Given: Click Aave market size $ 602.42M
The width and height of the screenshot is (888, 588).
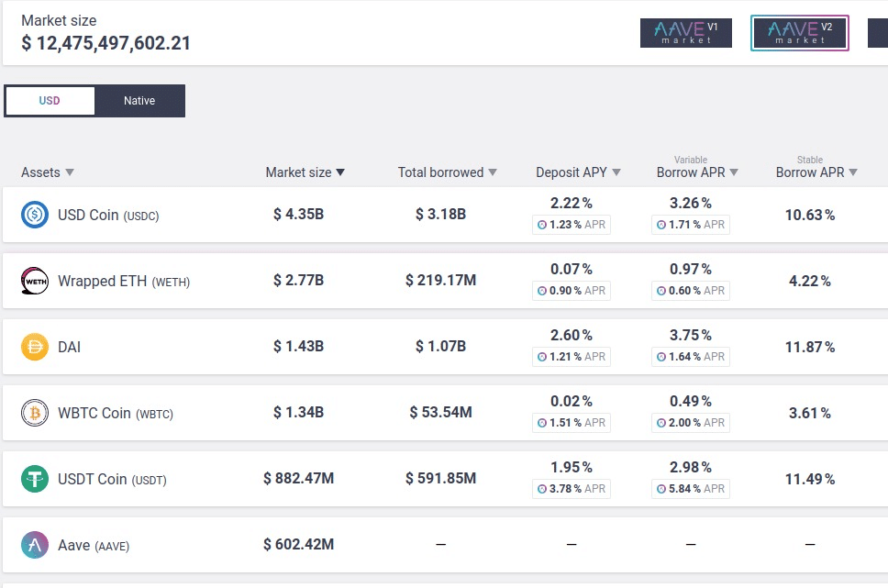Looking at the screenshot, I should (298, 544).
